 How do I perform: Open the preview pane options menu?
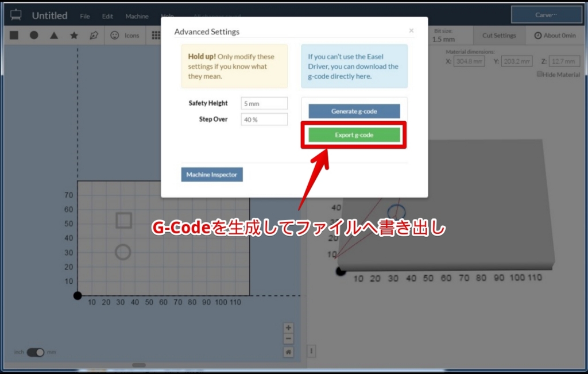coord(311,351)
